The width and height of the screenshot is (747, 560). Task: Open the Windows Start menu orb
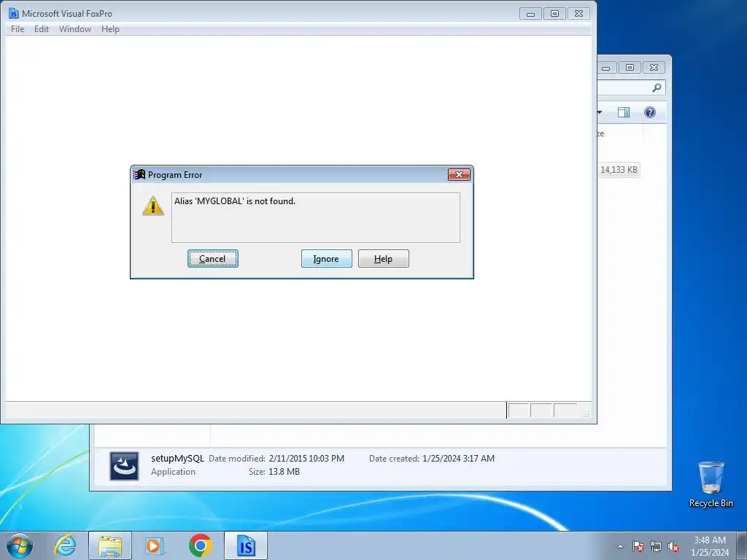pyautogui.click(x=20, y=545)
